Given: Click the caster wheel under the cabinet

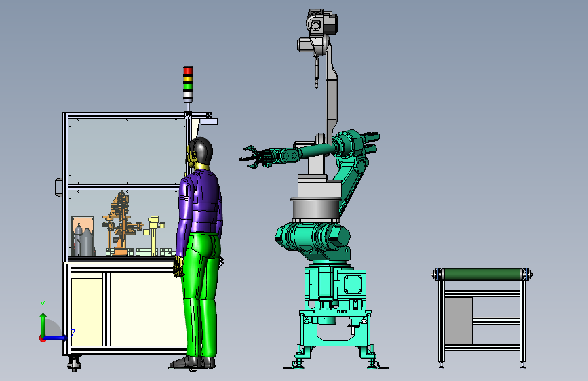Looking at the screenshot, I should tap(74, 364).
